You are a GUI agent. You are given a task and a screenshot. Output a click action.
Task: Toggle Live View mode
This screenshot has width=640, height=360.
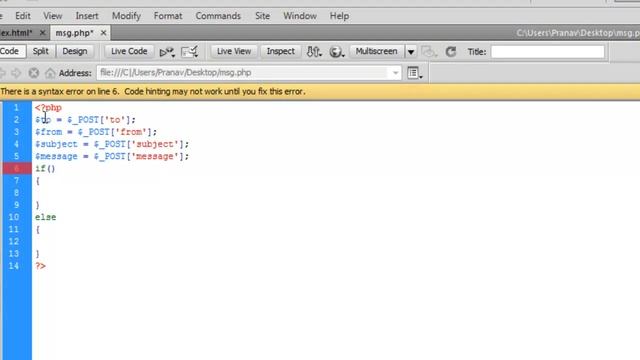(234, 51)
